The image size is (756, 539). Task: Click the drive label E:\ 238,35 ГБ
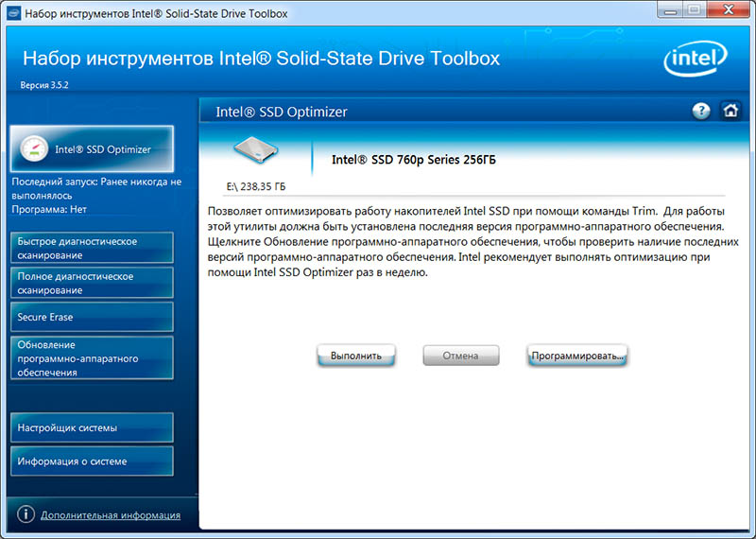click(256, 186)
